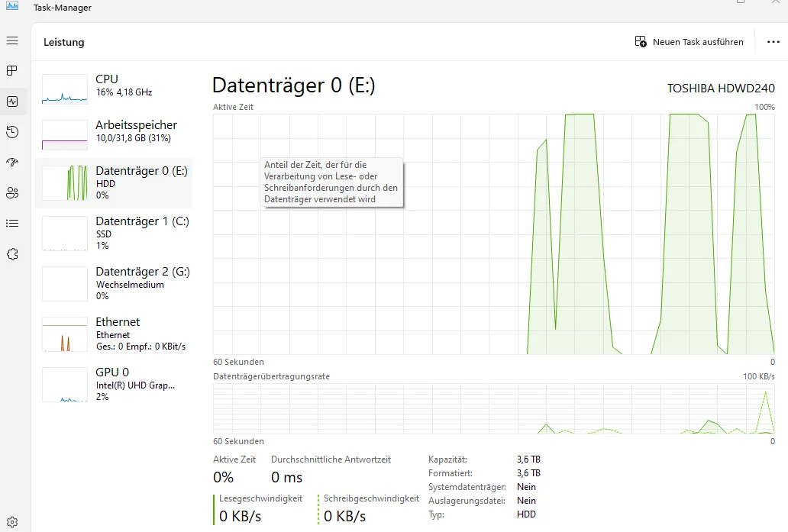
Task: Click the 100 KB/s scale label
Action: point(759,376)
